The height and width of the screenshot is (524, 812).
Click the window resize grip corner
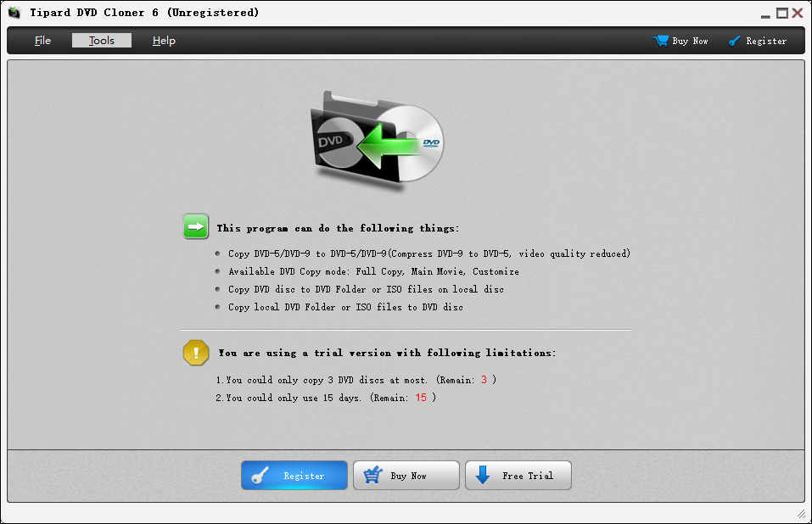coord(802,514)
